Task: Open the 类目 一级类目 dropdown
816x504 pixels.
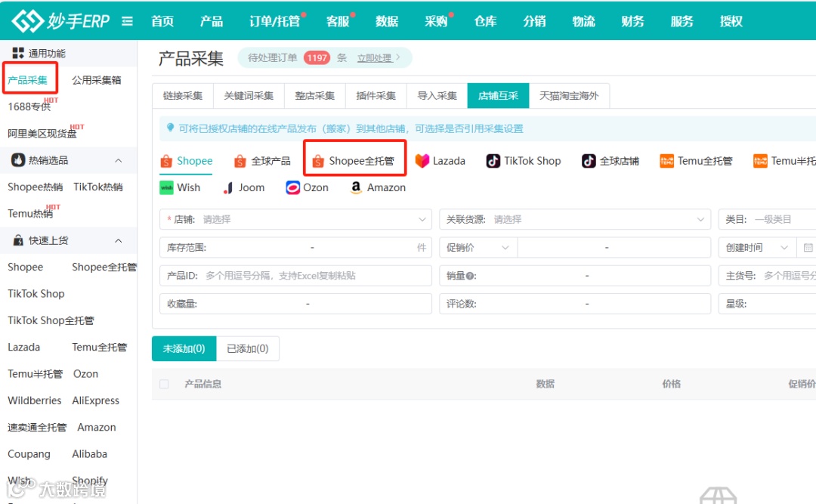Action: pyautogui.click(x=767, y=219)
